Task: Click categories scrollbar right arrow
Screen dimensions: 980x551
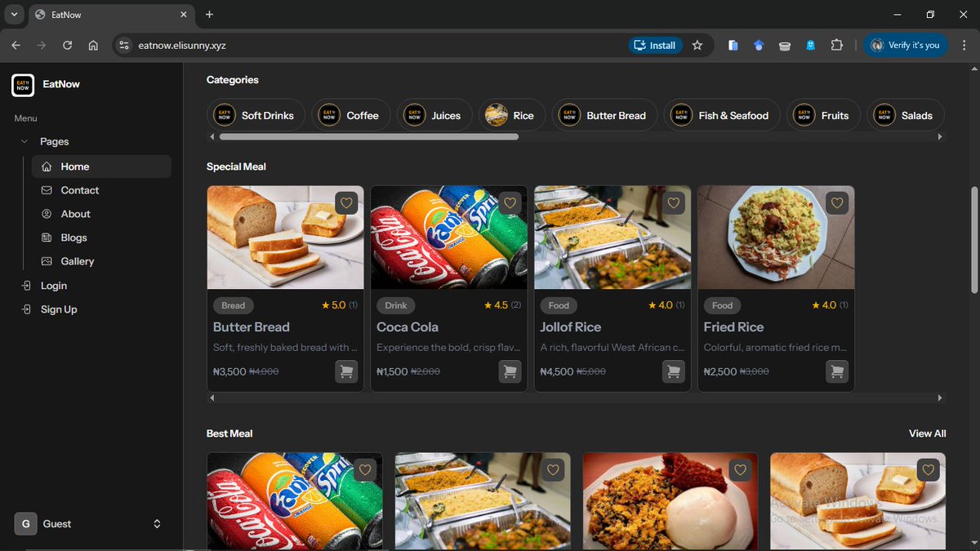Action: coord(940,137)
